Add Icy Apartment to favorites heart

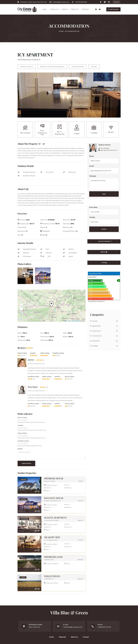(40, 144)
